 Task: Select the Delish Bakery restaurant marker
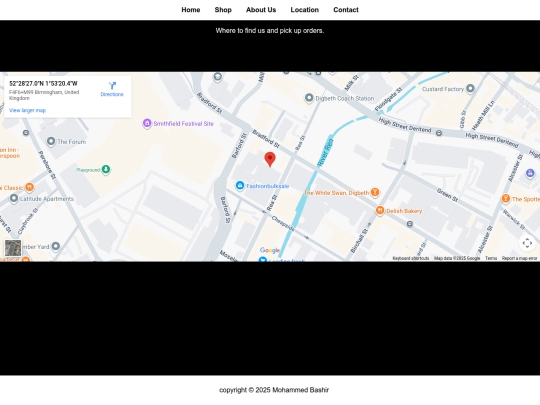[x=380, y=210]
